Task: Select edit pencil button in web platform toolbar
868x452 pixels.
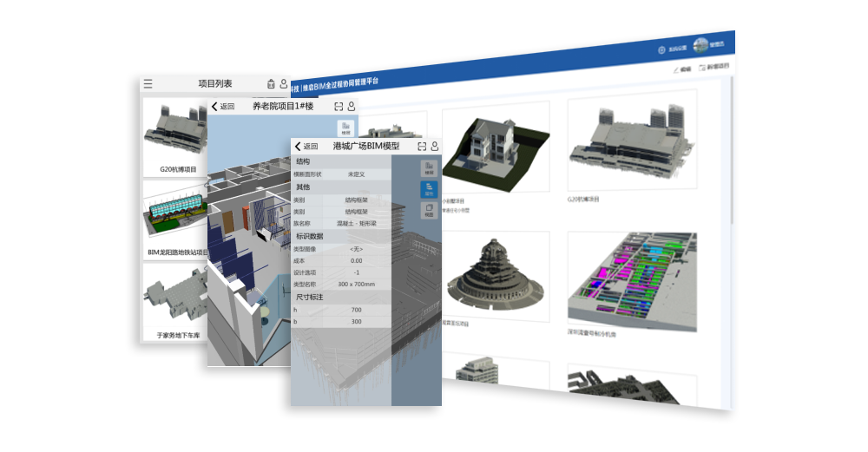Action: point(682,69)
